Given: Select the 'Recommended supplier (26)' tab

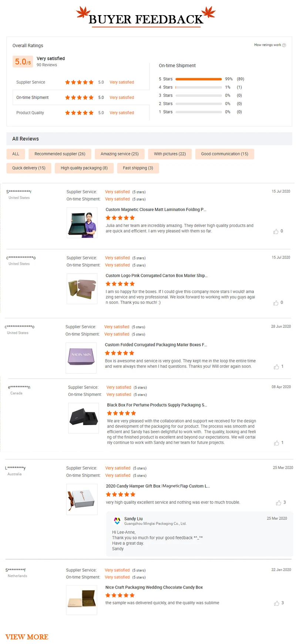Looking at the screenshot, I should (60, 154).
